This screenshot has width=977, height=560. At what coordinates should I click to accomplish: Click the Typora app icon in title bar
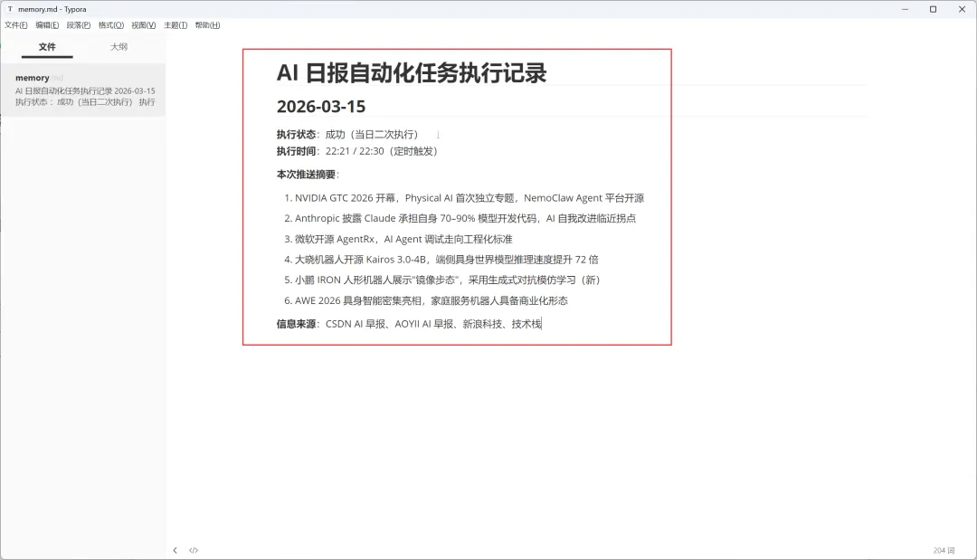[x=10, y=9]
